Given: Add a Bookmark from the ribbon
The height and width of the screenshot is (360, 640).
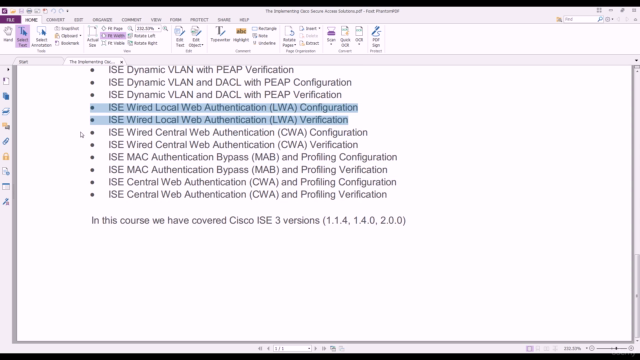Looking at the screenshot, I should (67, 43).
